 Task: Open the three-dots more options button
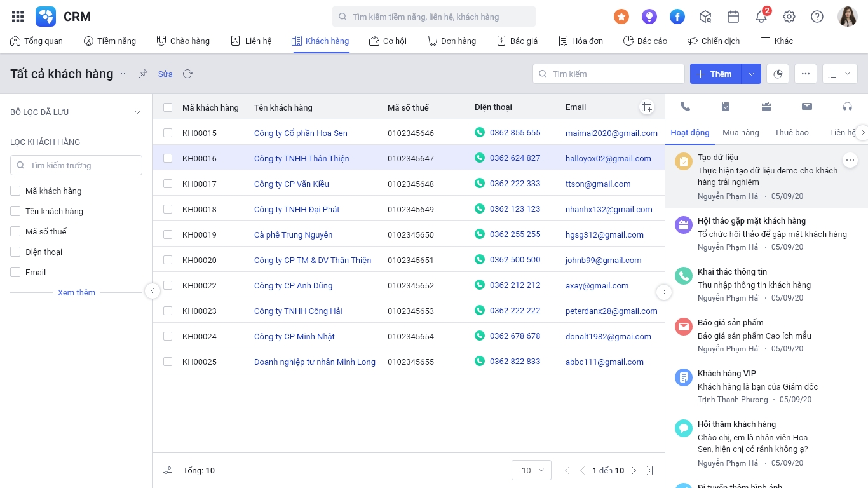tap(805, 74)
